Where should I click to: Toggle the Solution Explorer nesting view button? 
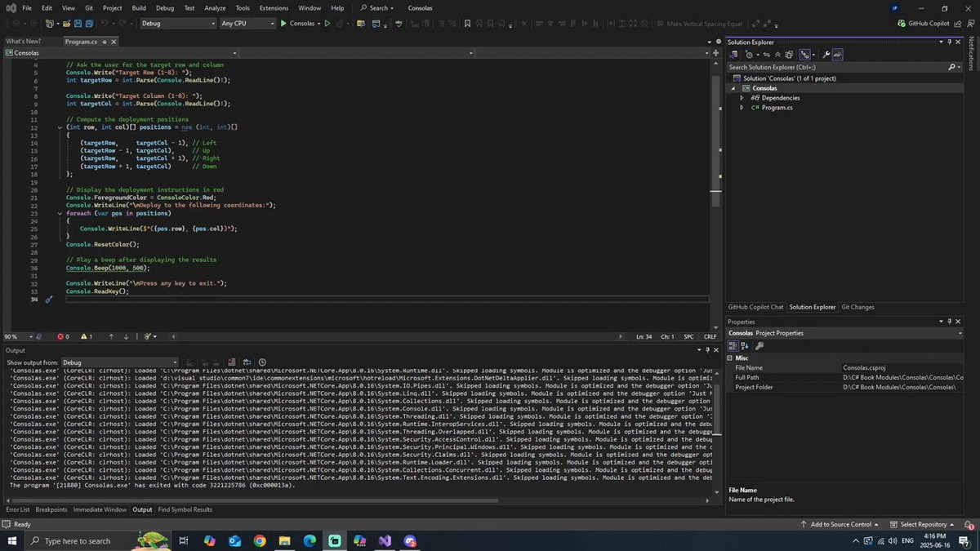(805, 55)
